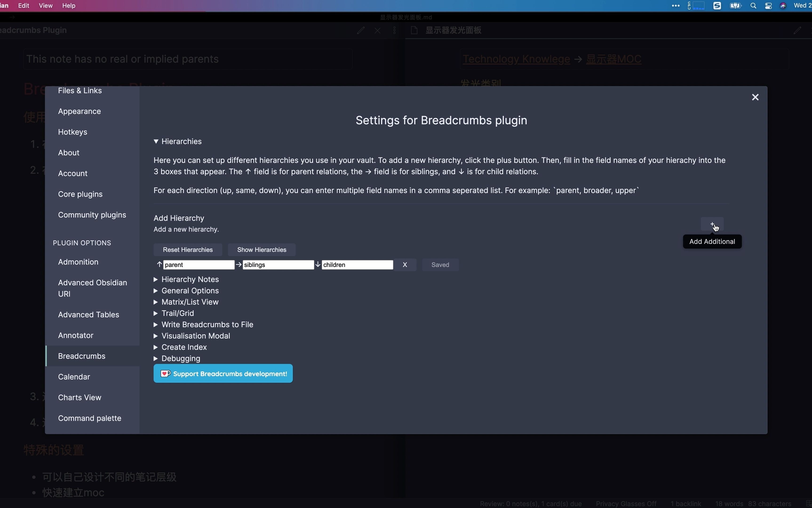Expand the Trail/Grid section
The image size is (812, 508).
click(x=177, y=313)
